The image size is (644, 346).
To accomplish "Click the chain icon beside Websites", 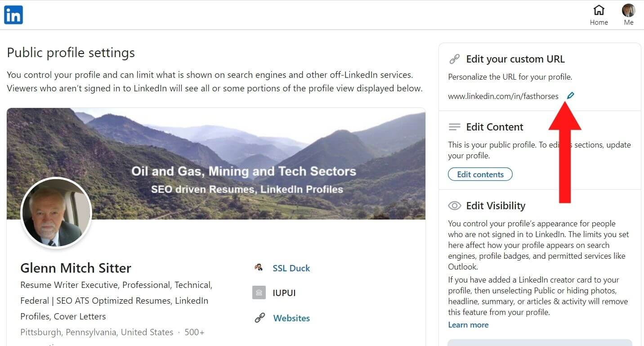I will pyautogui.click(x=259, y=317).
